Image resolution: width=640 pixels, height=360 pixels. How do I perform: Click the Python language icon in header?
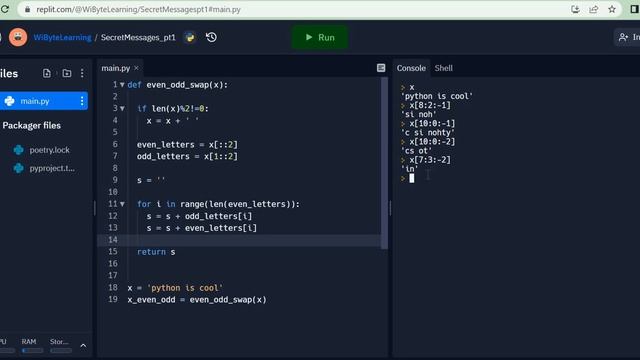click(x=190, y=38)
